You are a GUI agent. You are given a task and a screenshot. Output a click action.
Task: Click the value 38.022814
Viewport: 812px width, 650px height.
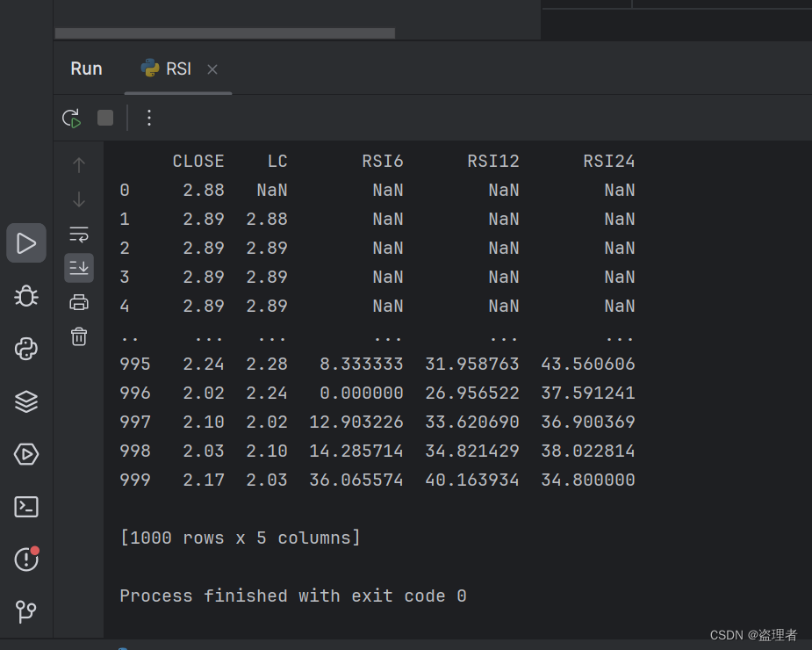[588, 451]
